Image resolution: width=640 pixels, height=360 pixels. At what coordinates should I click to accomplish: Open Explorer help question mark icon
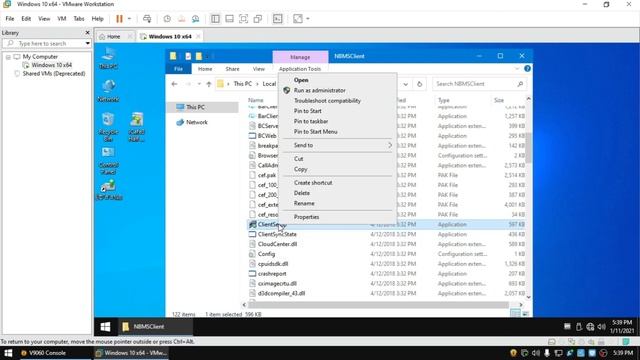(527, 69)
